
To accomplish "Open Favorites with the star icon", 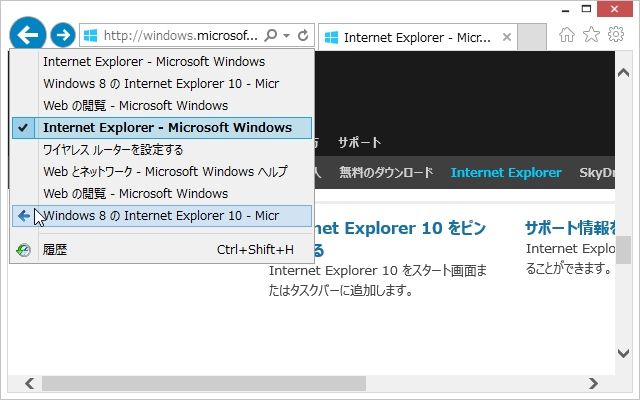I will (x=591, y=35).
